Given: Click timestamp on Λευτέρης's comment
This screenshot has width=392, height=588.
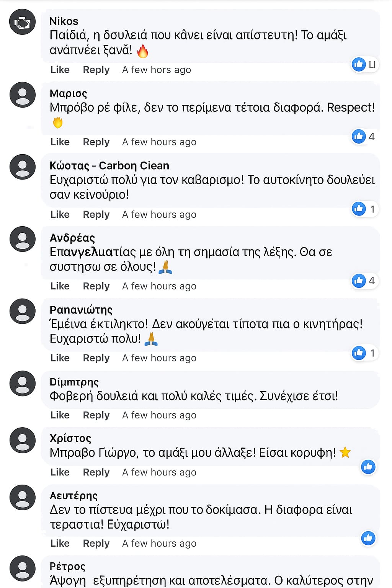Looking at the screenshot, I should pos(159,543).
